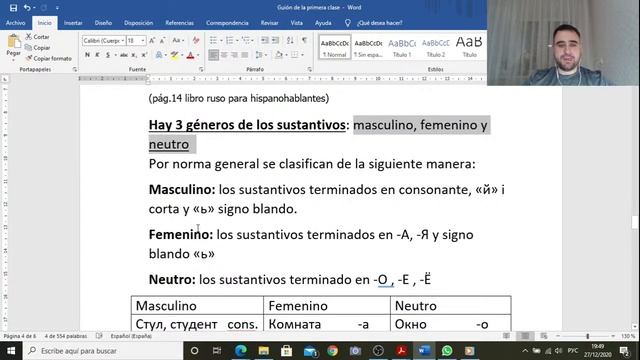Apply the Título 2 style
The height and width of the screenshot is (360, 640).
click(x=436, y=47)
